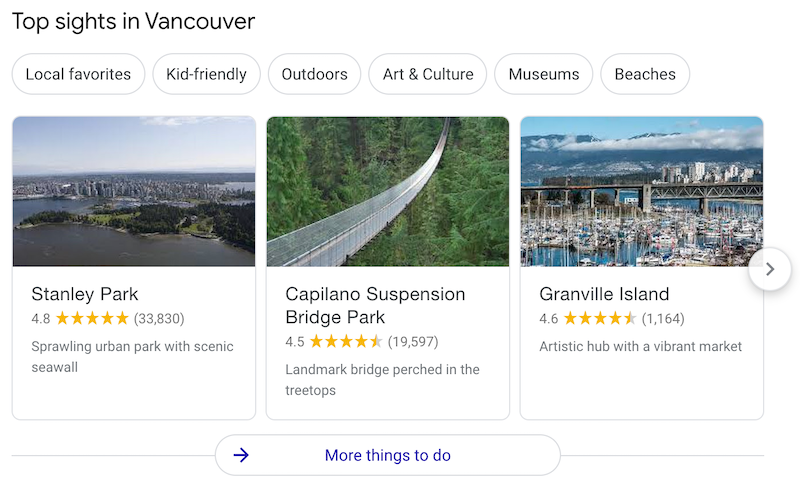
Task: Click Stanley Park's 33,830 review count
Action: pos(159,319)
